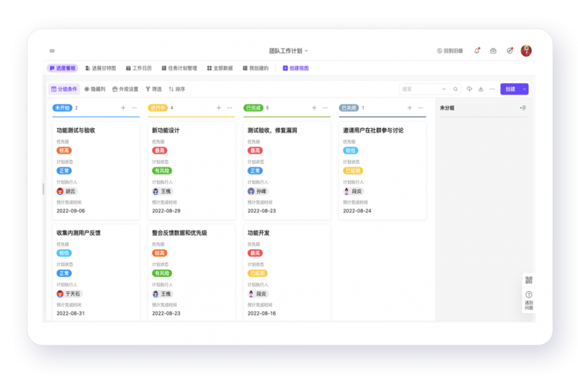This screenshot has width=578, height=392.
Task: Click the search magnifier icon
Action: pos(455,89)
